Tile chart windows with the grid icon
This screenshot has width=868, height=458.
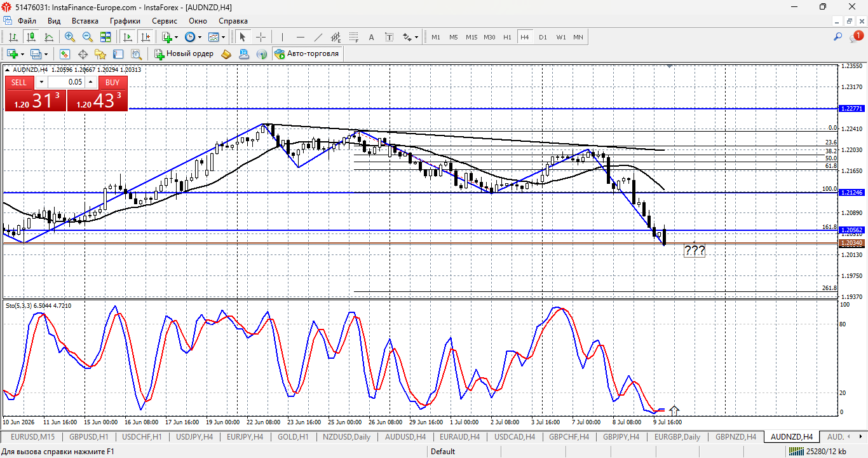[105, 37]
